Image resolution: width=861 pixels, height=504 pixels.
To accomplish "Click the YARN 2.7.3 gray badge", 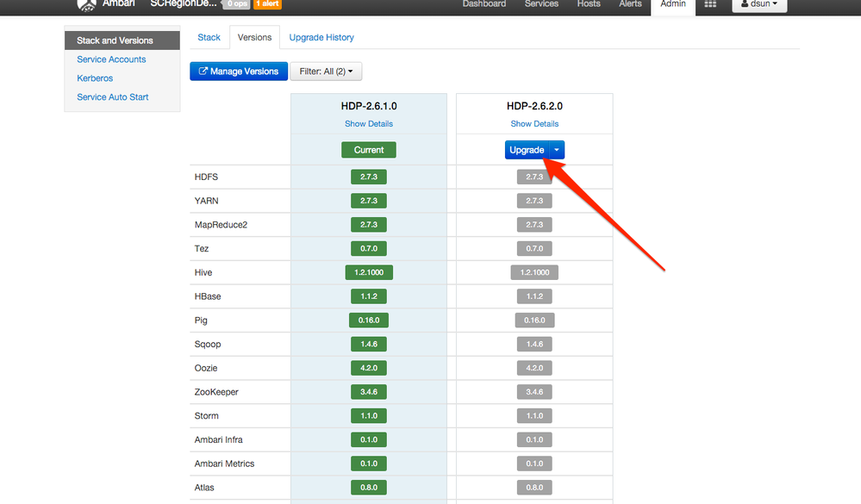I will [x=534, y=201].
